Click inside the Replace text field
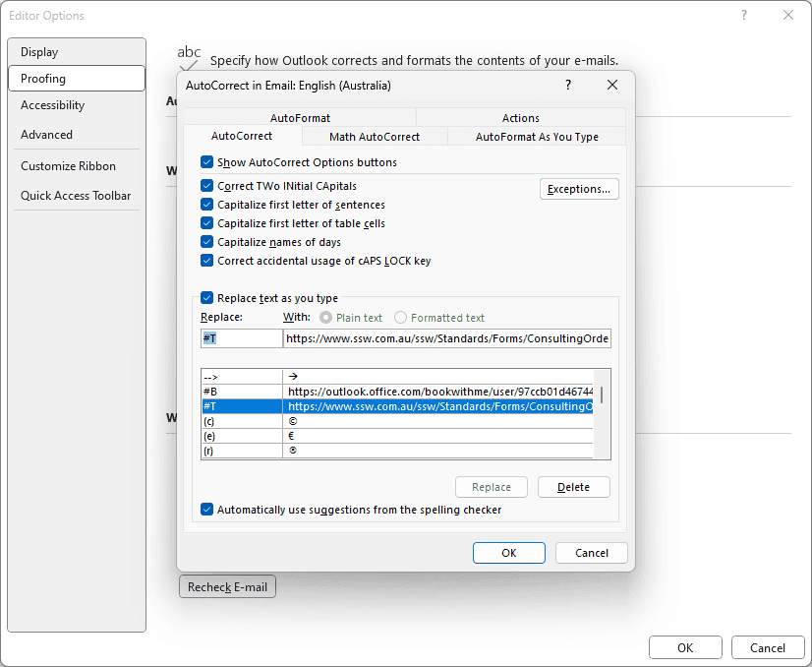This screenshot has height=667, width=812. click(241, 338)
